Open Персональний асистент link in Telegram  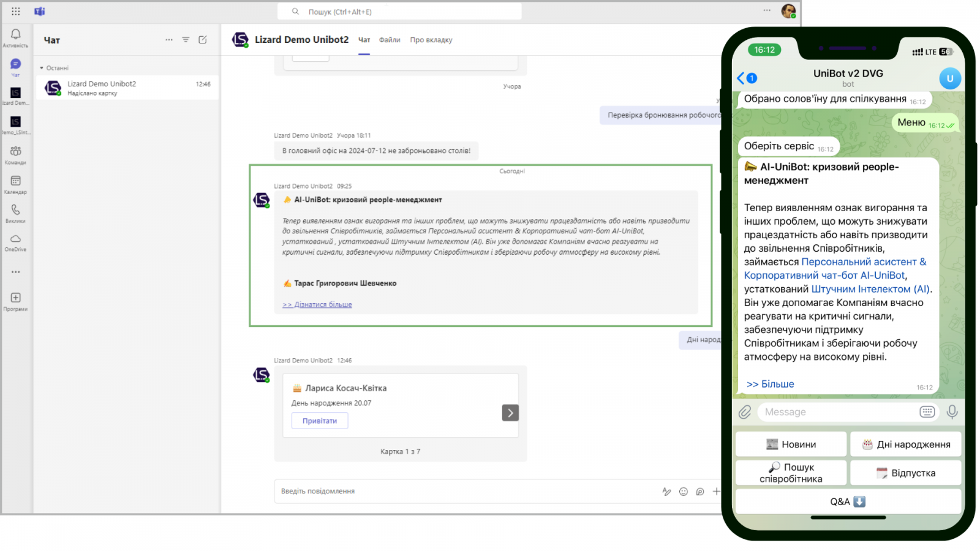[835, 268]
